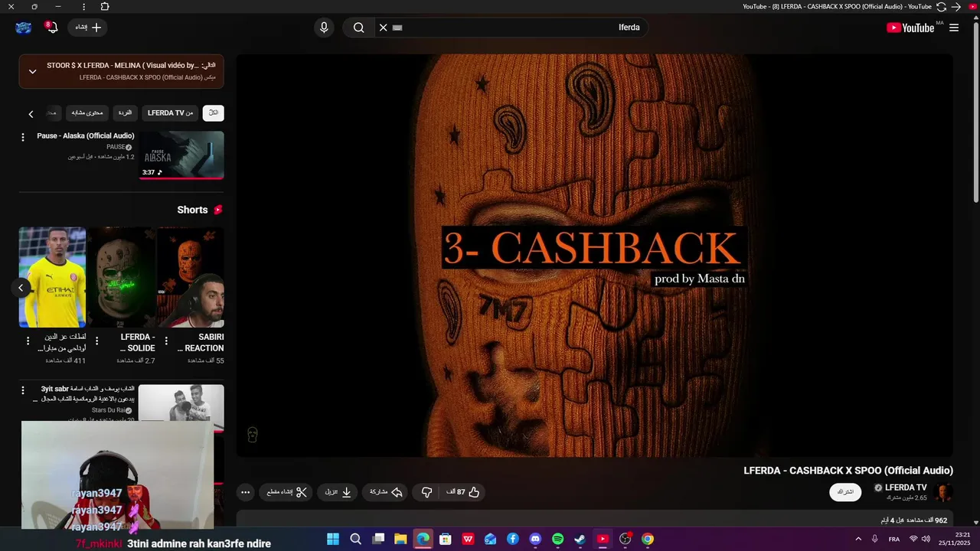980x551 pixels.
Task: Open the YouTube hamburger guide menu
Action: pyautogui.click(x=954, y=28)
